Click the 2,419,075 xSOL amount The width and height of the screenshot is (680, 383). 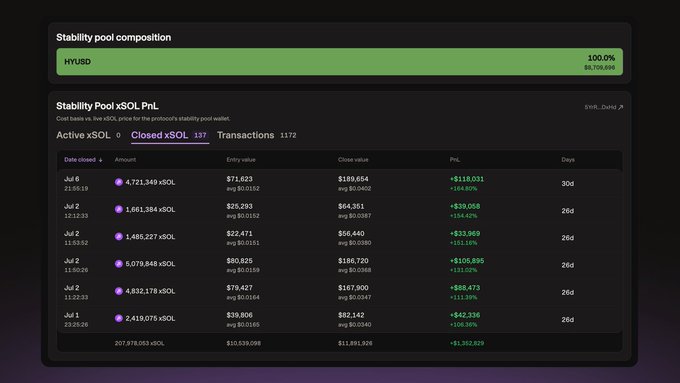point(150,318)
